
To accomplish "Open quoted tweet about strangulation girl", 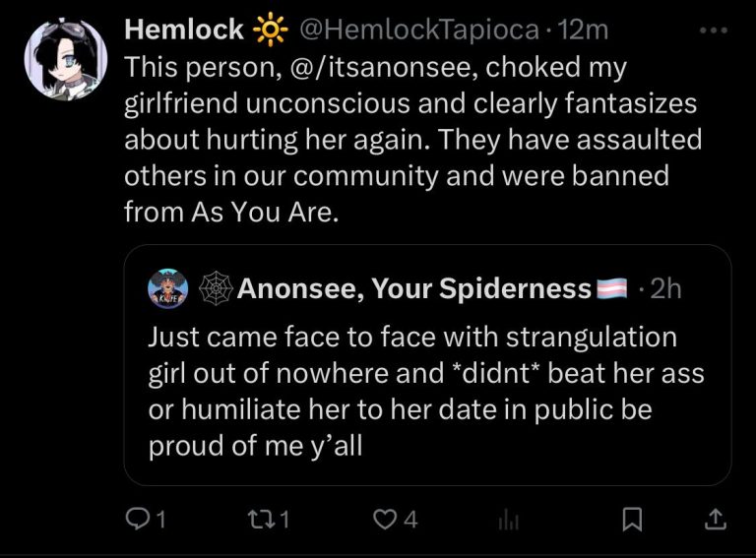I will point(425,394).
